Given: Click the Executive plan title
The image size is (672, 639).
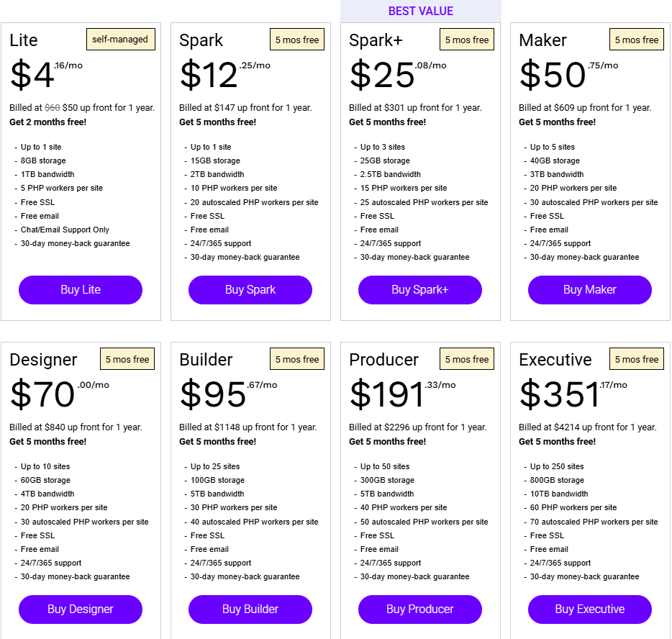Looking at the screenshot, I should [555, 360].
